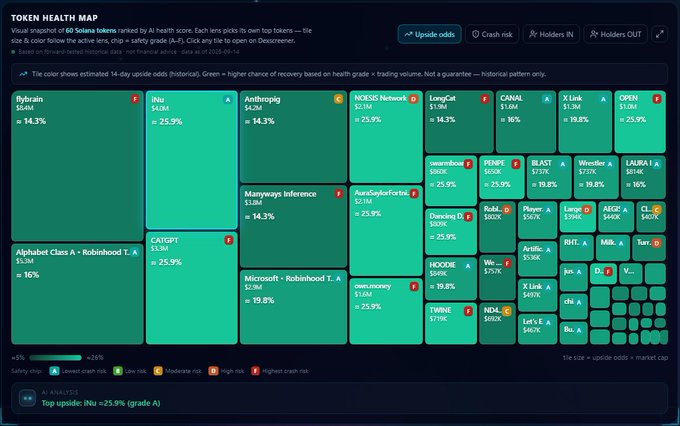Open the Anthropig tile
Viewport: 680px width, 426px height.
(x=293, y=137)
